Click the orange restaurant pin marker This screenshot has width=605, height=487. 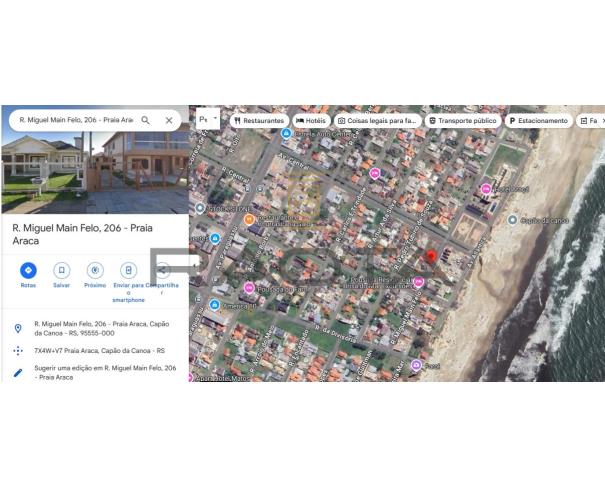click(x=249, y=220)
